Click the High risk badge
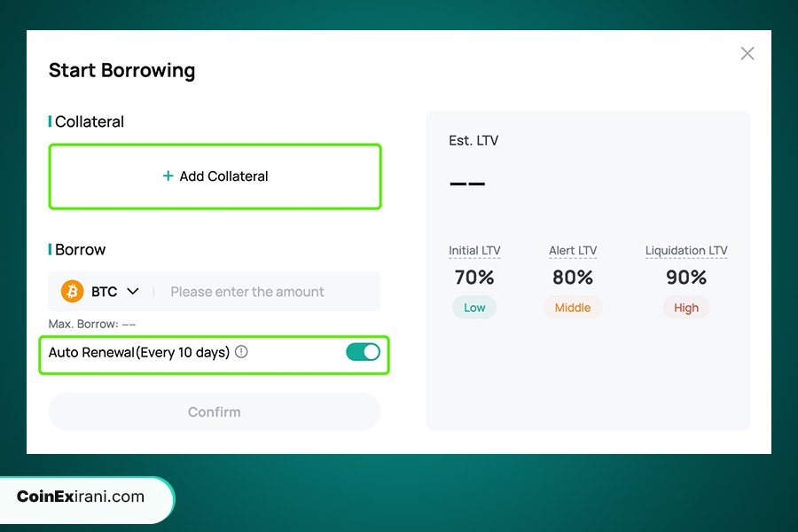 click(x=686, y=308)
